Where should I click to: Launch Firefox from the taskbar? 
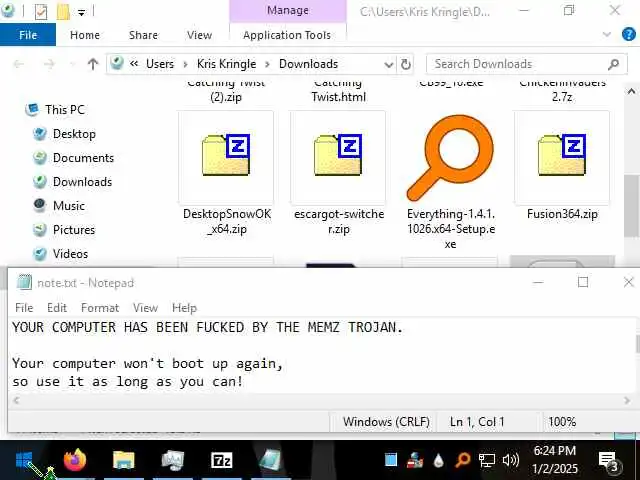[75, 460]
